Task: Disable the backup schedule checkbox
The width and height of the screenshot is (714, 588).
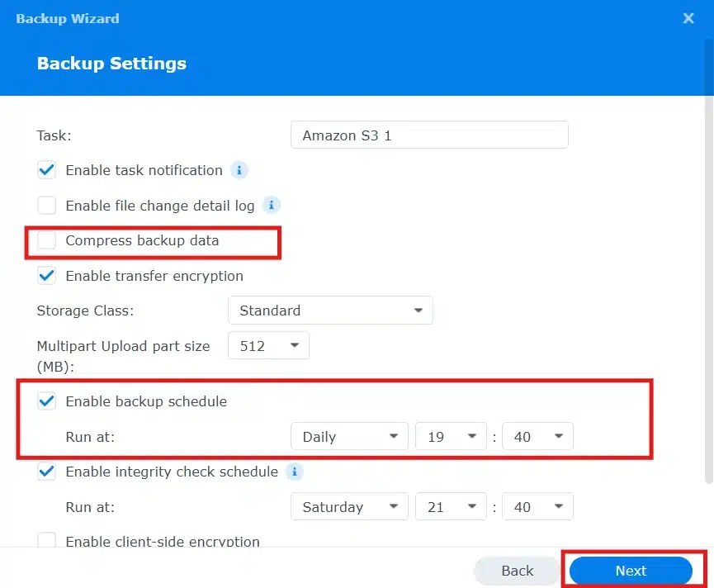Action: pyautogui.click(x=47, y=402)
